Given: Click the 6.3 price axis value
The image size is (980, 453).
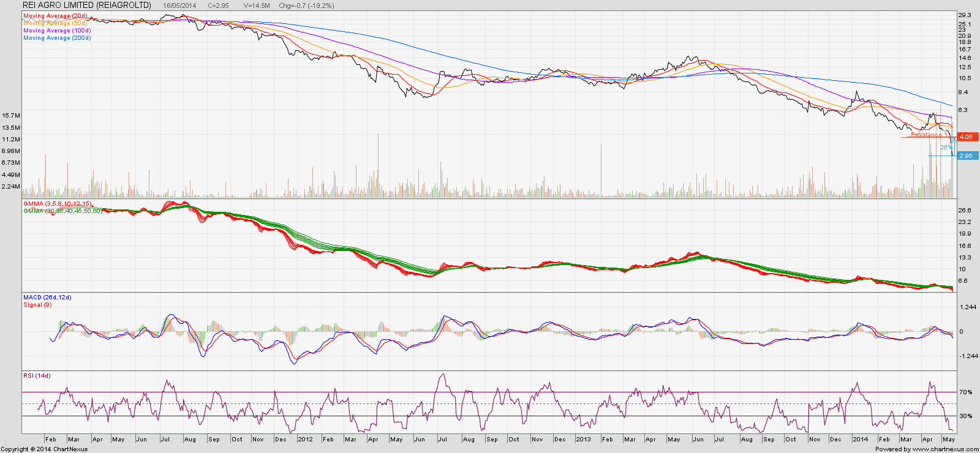Looking at the screenshot, I should click(x=963, y=110).
